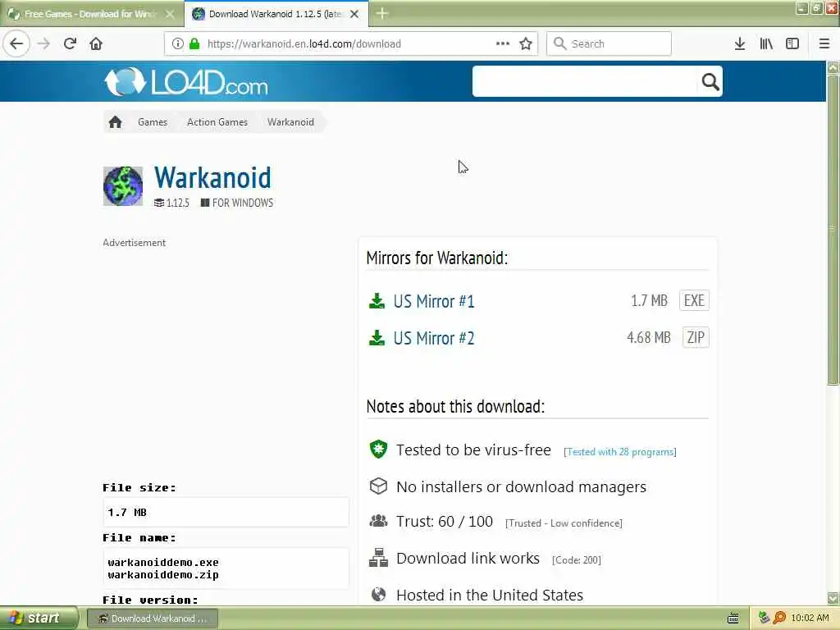Viewport: 840px width, 630px height.
Task: Click the Warkanoid game icon thumbnail
Action: (123, 186)
